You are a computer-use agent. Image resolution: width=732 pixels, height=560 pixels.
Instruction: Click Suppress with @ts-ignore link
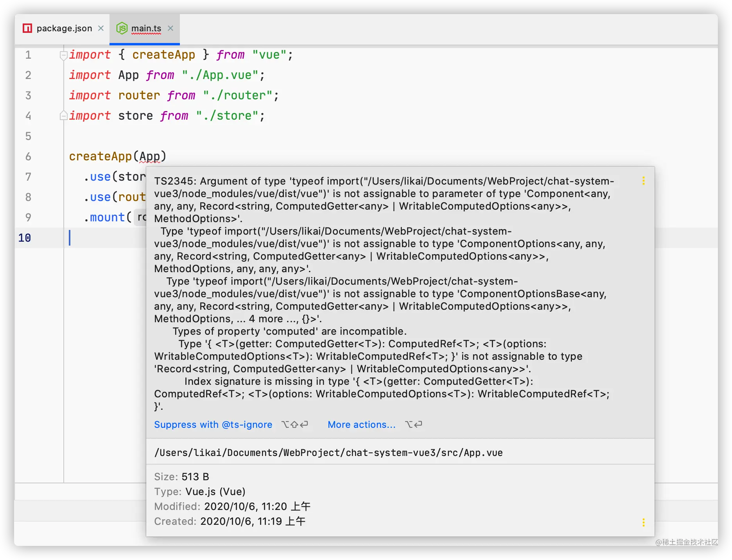(x=213, y=425)
